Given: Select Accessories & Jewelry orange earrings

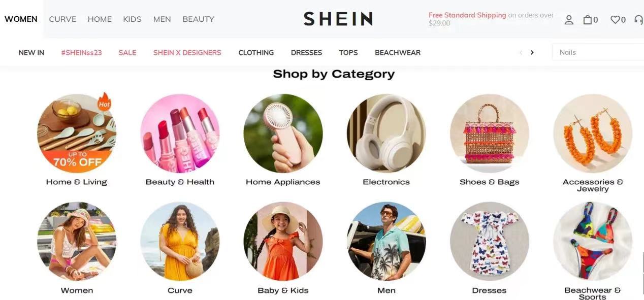Looking at the screenshot, I should pyautogui.click(x=593, y=134).
